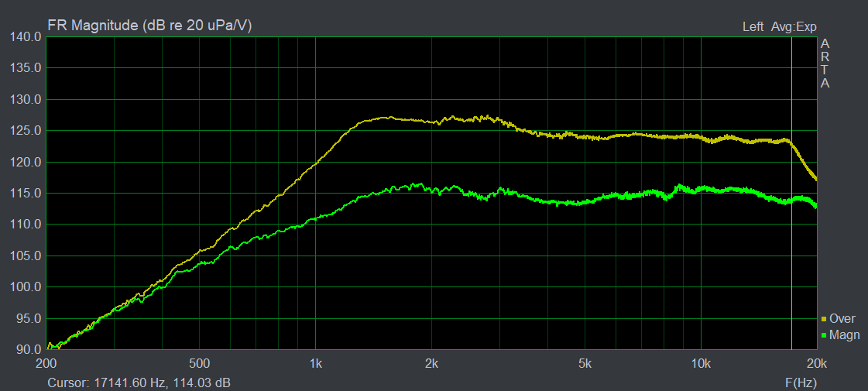The image size is (868, 391).
Task: Click the FR Magnitude graph title
Action: tap(149, 26)
